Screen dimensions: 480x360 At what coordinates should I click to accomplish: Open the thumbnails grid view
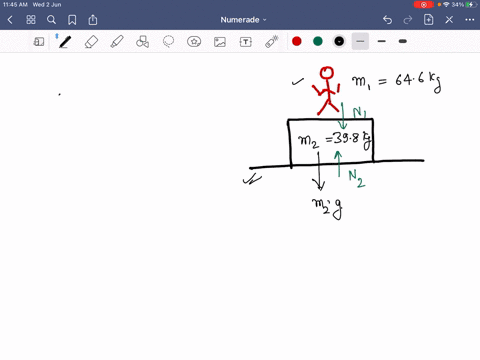[31, 20]
